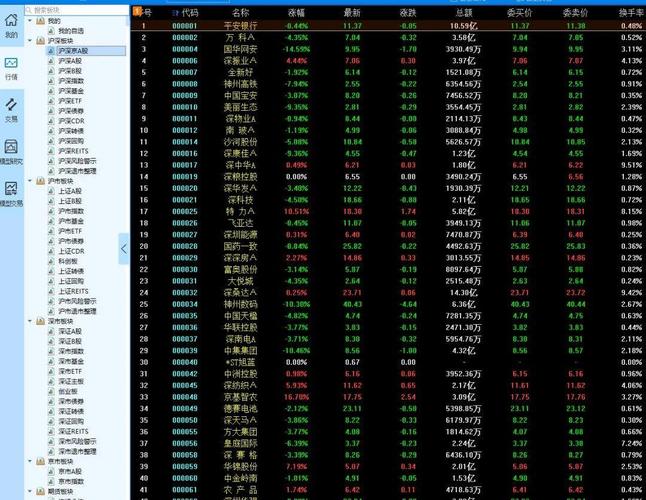Screen dimensions: 646x500
Task: Click the sheet icon next to 科创板
Action: click(x=51, y=261)
